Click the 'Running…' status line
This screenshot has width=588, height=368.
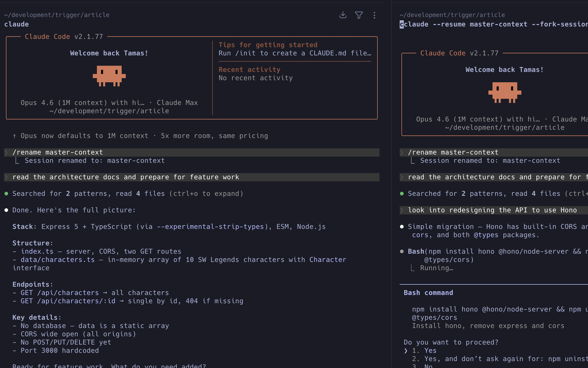click(436, 268)
